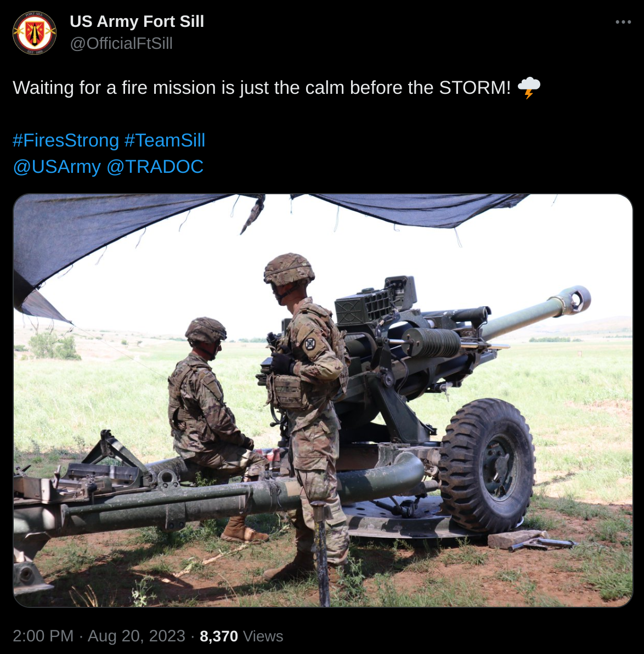Open the #FiresStrong hashtag
The image size is (644, 654).
(66, 140)
